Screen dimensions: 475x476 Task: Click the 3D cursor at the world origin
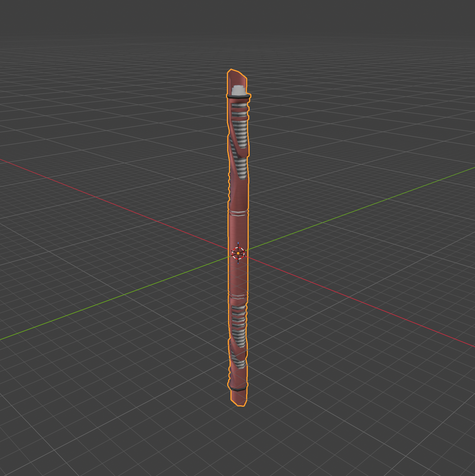click(x=238, y=253)
